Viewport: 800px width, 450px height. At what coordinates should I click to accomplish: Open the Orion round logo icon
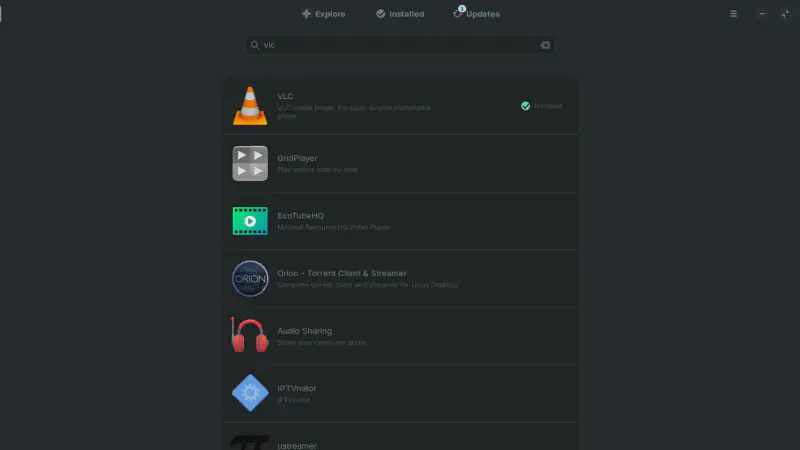pos(250,279)
